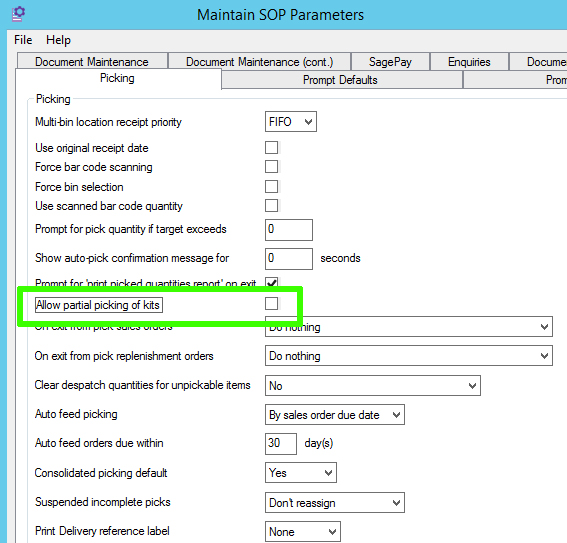Switch to the SagePay tab
The height and width of the screenshot is (543, 567).
pos(390,62)
